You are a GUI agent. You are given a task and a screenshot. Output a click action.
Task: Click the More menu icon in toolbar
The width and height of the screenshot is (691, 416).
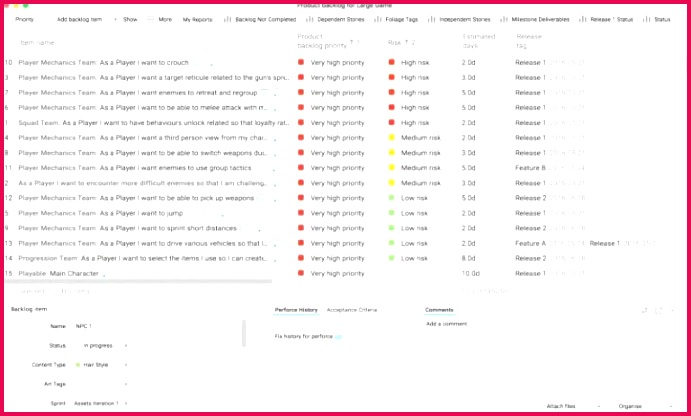[151, 19]
